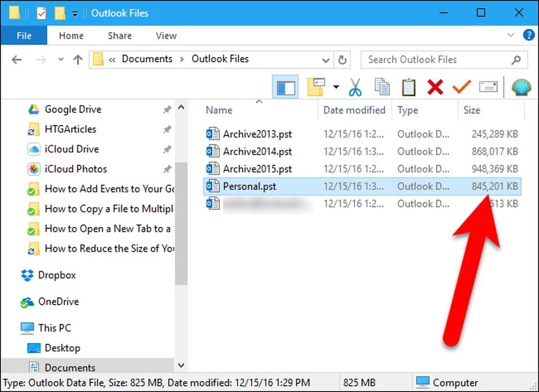The height and width of the screenshot is (392, 539).
Task: Select the Personal.pst file
Action: (x=362, y=187)
